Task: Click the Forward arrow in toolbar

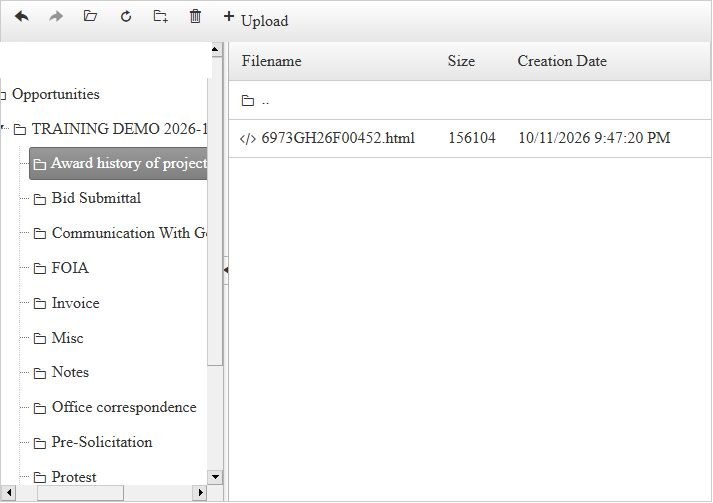Action: tap(56, 17)
